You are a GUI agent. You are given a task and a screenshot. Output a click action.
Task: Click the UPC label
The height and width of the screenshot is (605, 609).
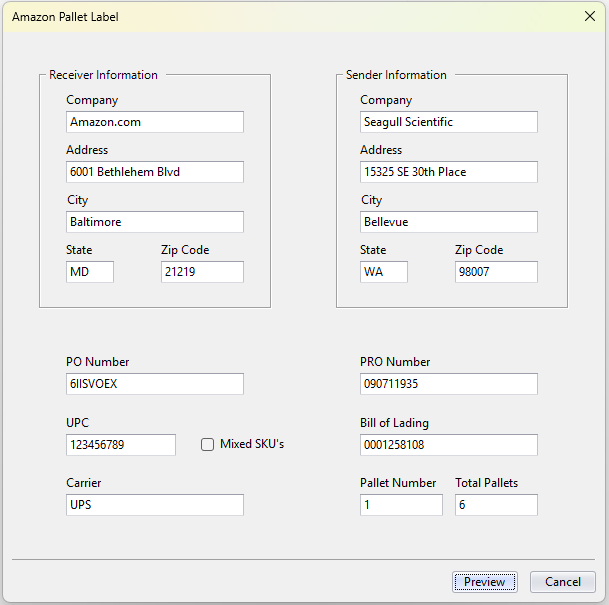pos(77,422)
